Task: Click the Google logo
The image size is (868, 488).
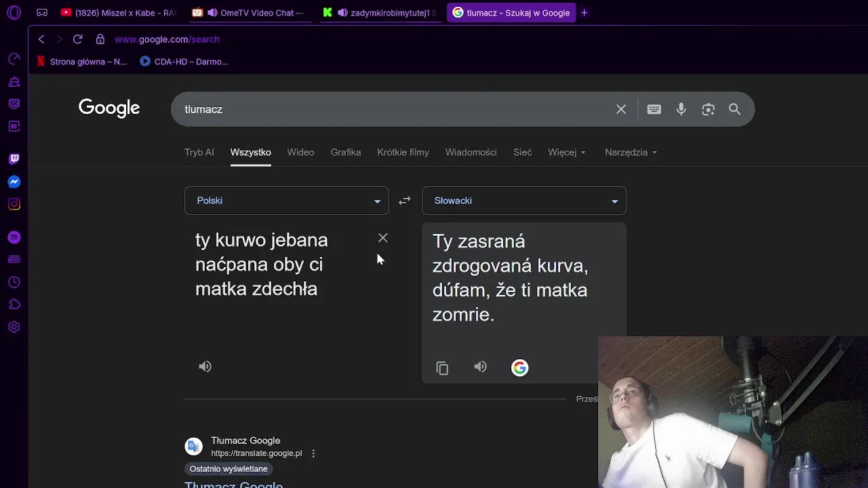Action: tap(109, 108)
